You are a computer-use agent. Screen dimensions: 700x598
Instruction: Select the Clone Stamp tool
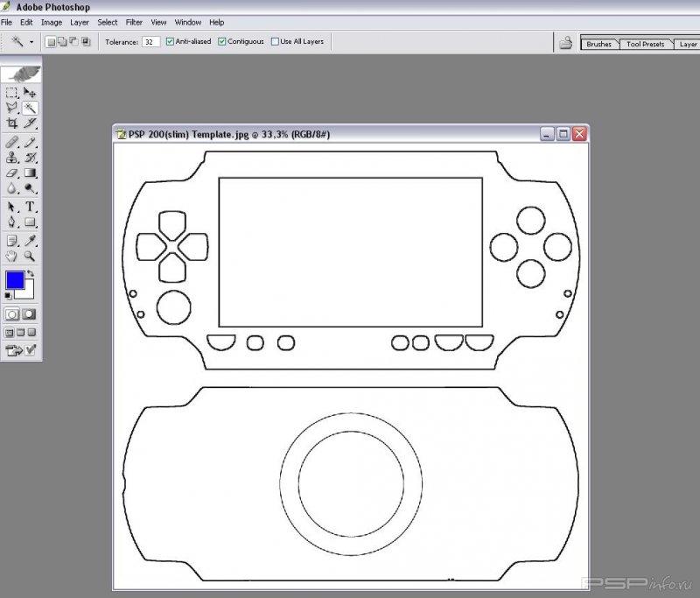click(11, 158)
